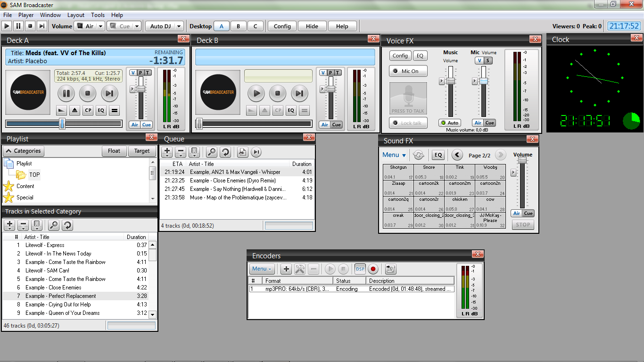
Task: Stop playback on Deck A
Action: [x=88, y=93]
